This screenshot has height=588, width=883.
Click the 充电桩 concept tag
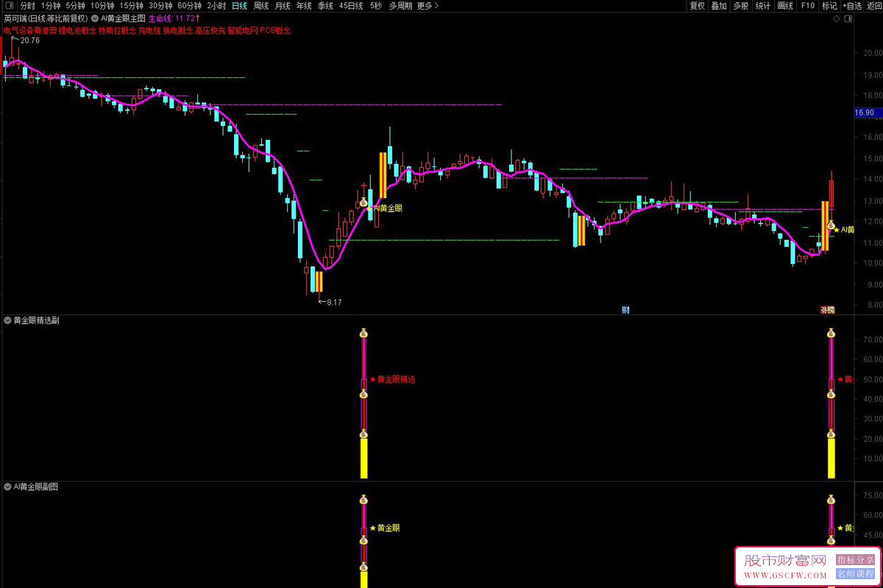tap(149, 31)
